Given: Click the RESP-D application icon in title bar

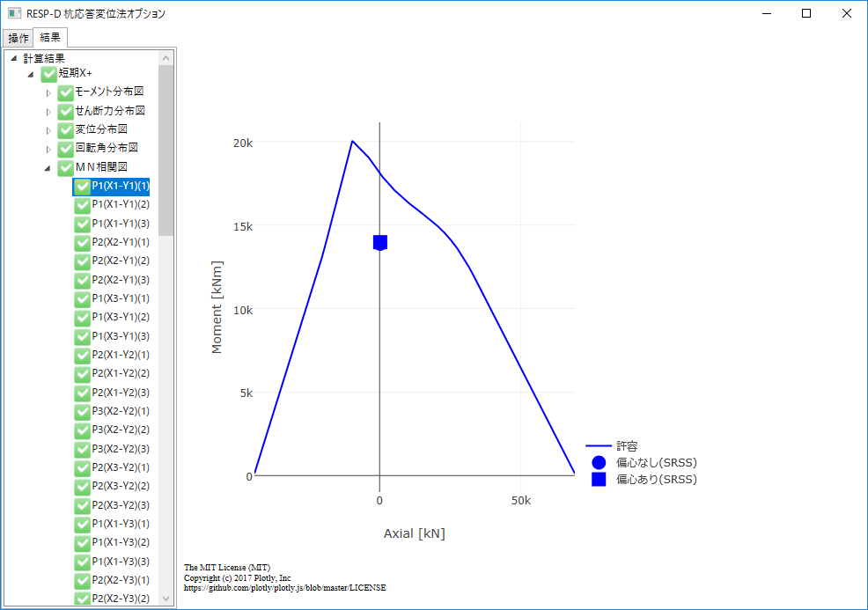Looking at the screenshot, I should tap(14, 13).
